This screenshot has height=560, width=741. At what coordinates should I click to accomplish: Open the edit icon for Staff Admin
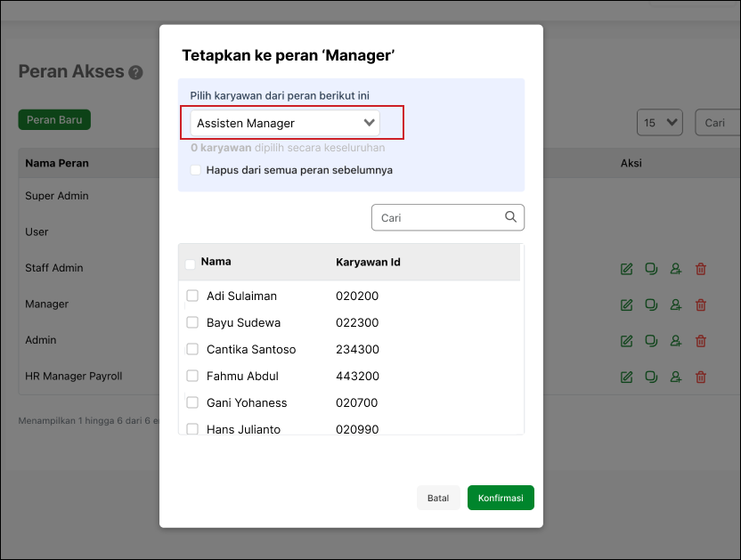coord(626,268)
